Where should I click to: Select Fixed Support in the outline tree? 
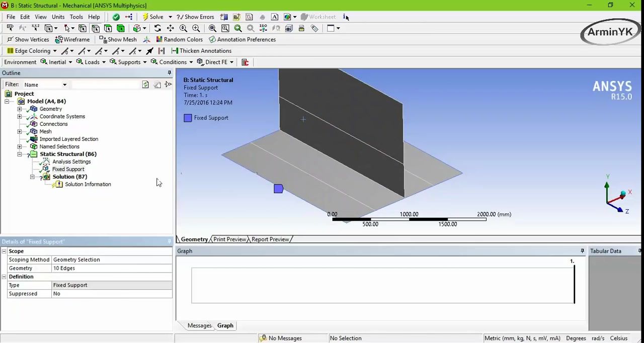(68, 169)
